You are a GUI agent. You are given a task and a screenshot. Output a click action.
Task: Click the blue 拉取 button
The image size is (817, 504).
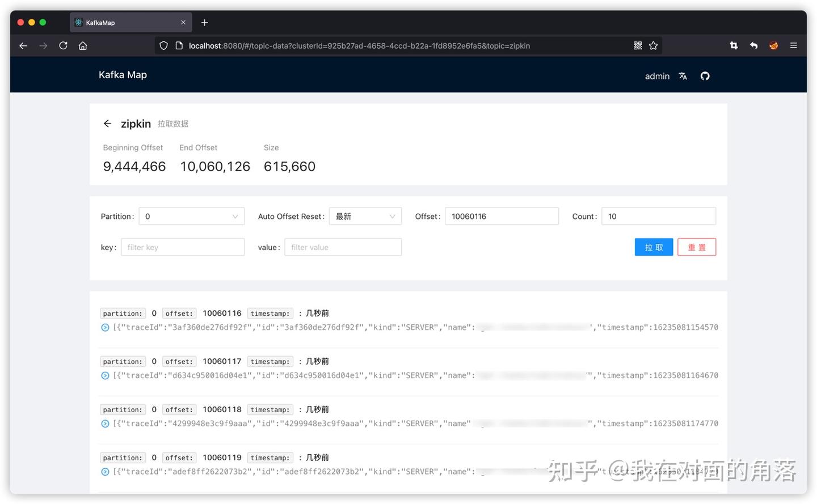pyautogui.click(x=654, y=247)
